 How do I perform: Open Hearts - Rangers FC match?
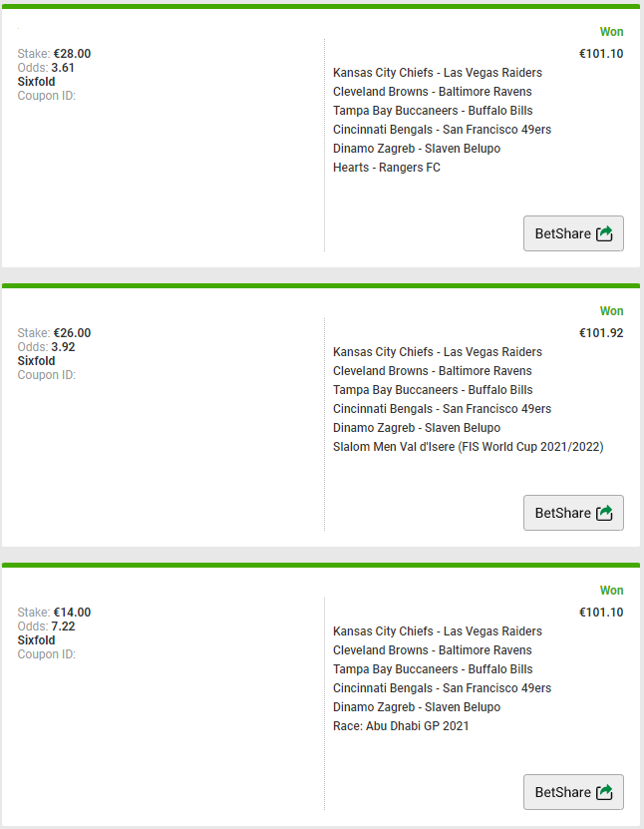tap(387, 168)
